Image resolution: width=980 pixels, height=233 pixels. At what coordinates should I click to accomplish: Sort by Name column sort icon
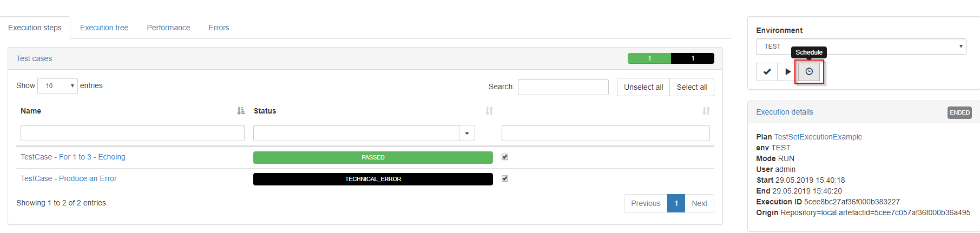[x=241, y=111]
